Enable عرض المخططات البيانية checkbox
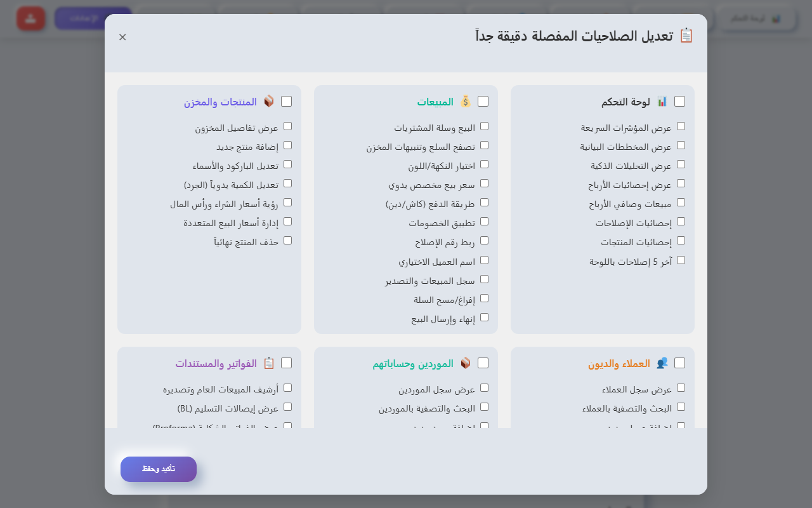812x508 pixels. click(681, 145)
